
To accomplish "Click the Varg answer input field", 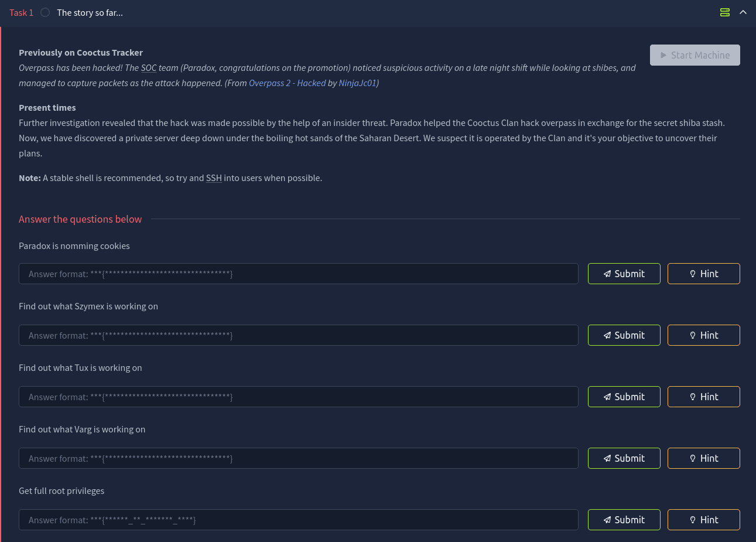I will [299, 458].
